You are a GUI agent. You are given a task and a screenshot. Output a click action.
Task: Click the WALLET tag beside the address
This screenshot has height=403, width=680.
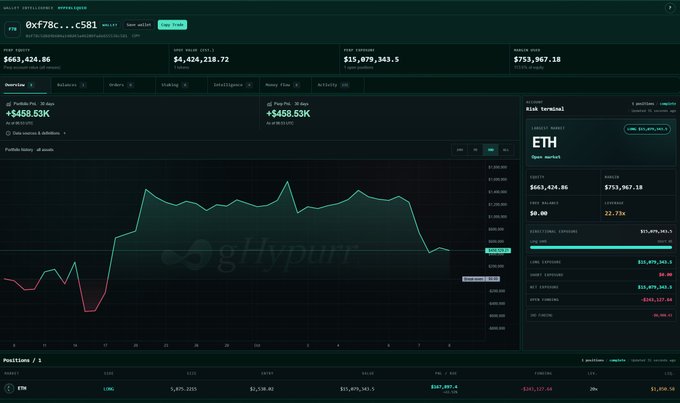pos(110,25)
